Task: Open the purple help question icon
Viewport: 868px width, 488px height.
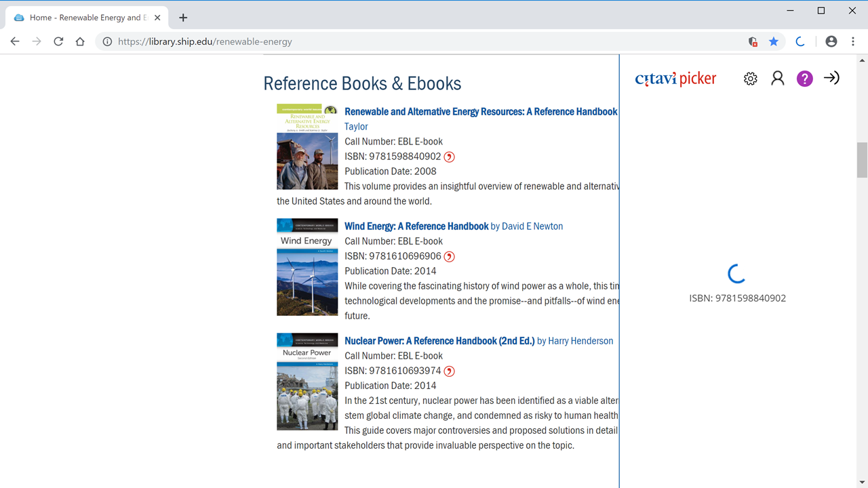Action: [x=805, y=79]
